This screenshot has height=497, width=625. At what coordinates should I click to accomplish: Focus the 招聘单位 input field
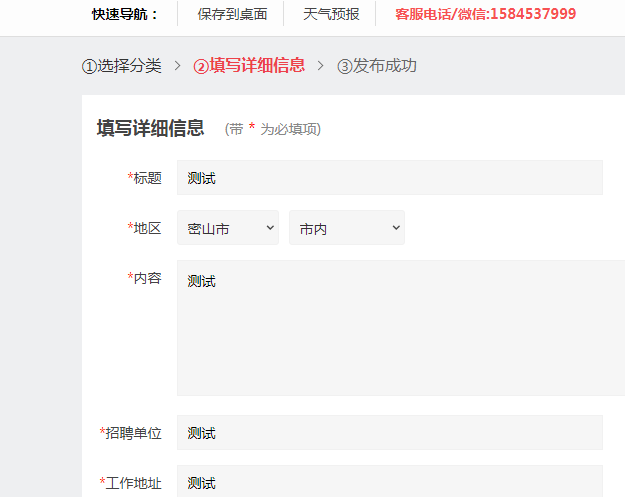(x=389, y=433)
